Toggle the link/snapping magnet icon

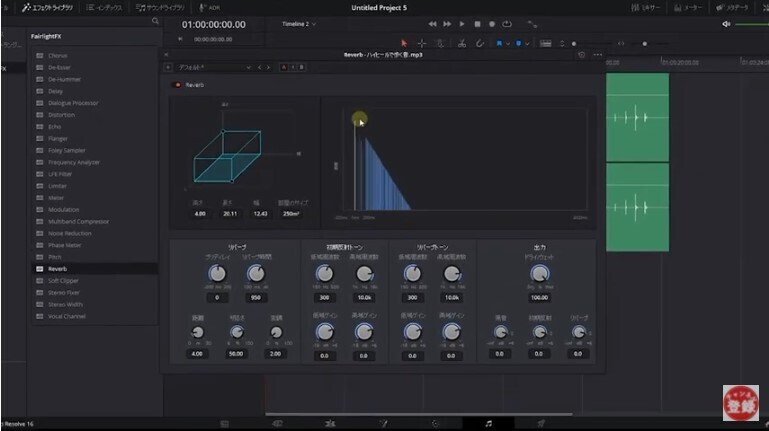[480, 44]
